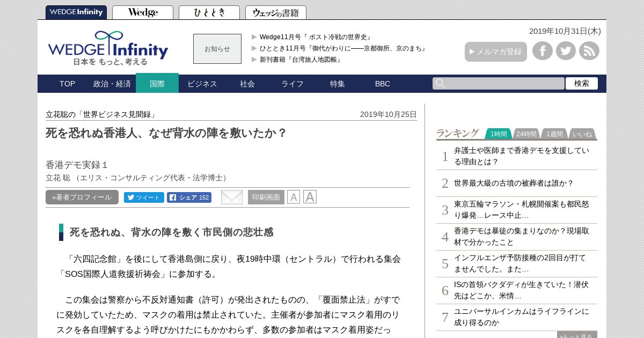Open the 国際 navigation item
This screenshot has height=338, width=644.
tap(157, 83)
